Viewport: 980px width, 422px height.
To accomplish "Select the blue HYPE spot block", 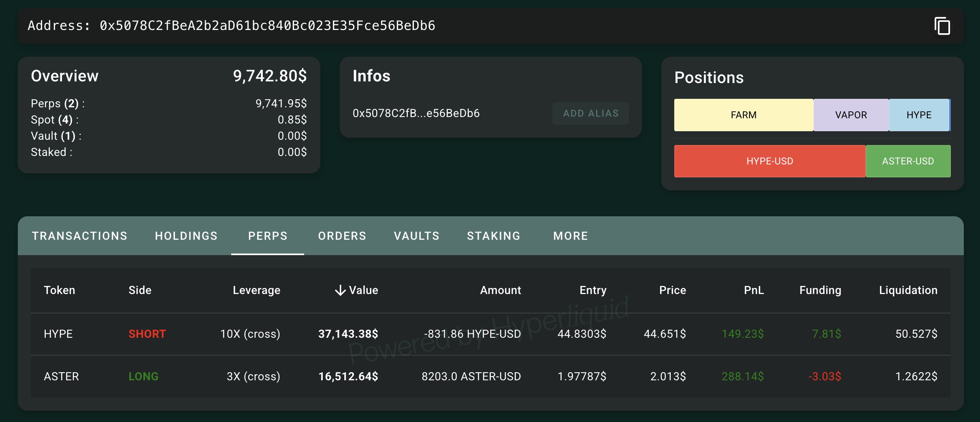I will pos(919,115).
